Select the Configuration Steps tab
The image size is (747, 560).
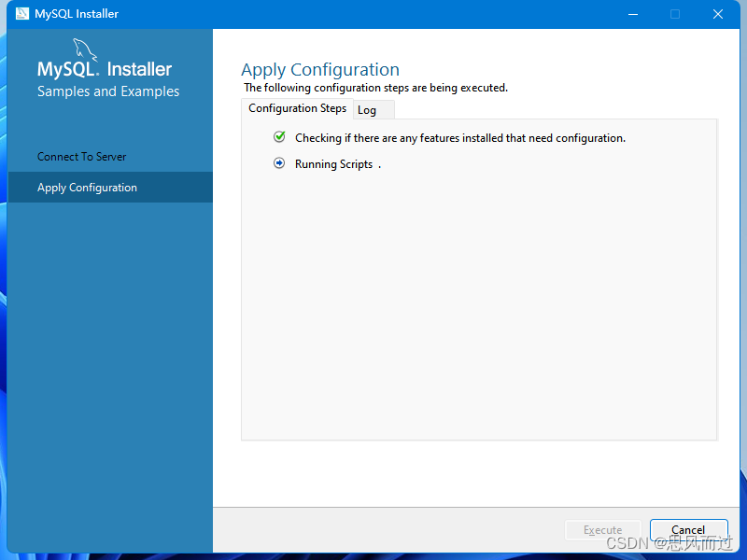click(x=297, y=108)
